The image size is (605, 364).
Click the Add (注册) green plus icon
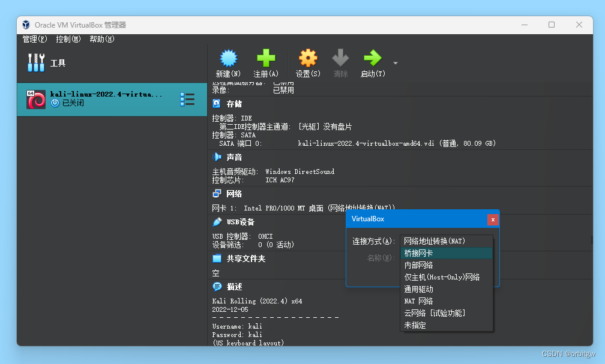(x=266, y=58)
